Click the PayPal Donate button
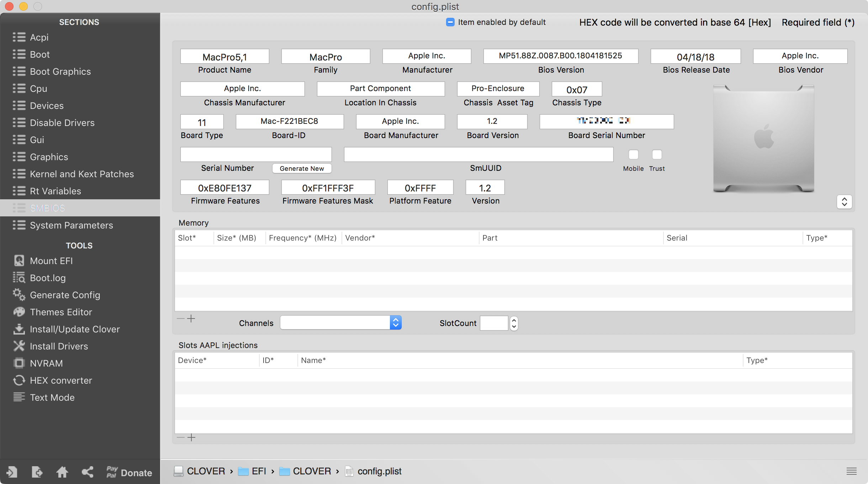 coord(129,472)
